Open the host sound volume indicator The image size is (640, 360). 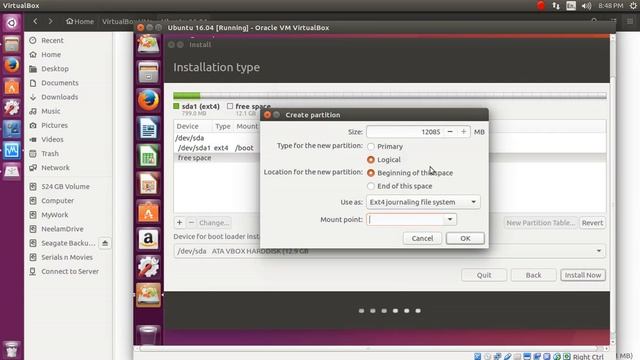pos(587,6)
